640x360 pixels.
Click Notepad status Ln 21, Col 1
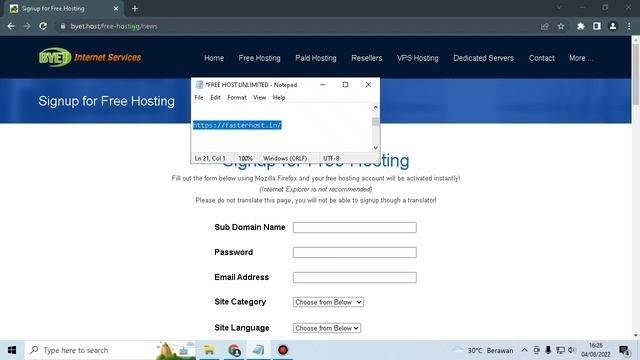(x=210, y=158)
